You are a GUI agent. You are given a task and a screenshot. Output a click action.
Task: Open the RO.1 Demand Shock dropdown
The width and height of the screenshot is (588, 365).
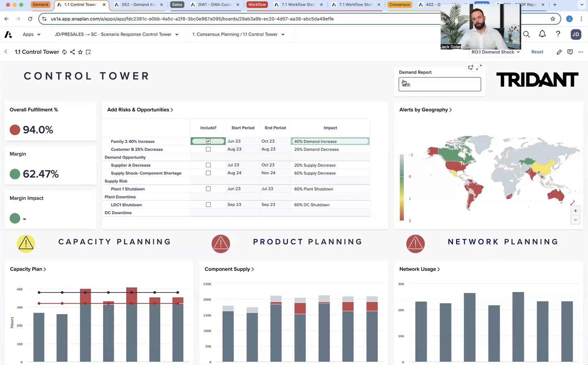tap(495, 52)
